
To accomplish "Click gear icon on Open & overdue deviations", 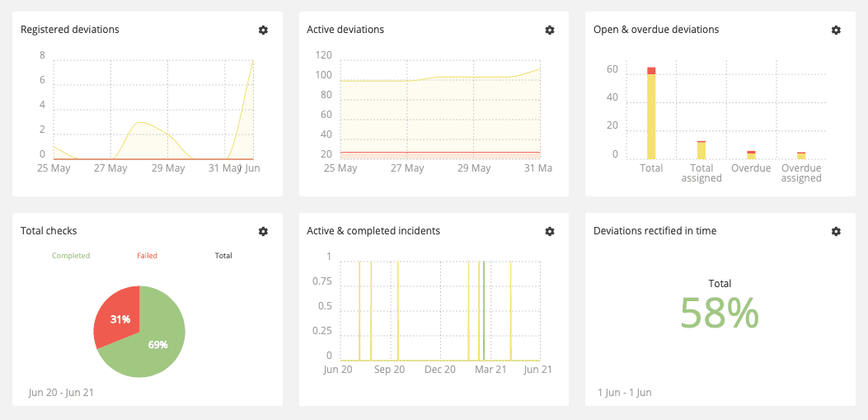I will click(836, 30).
